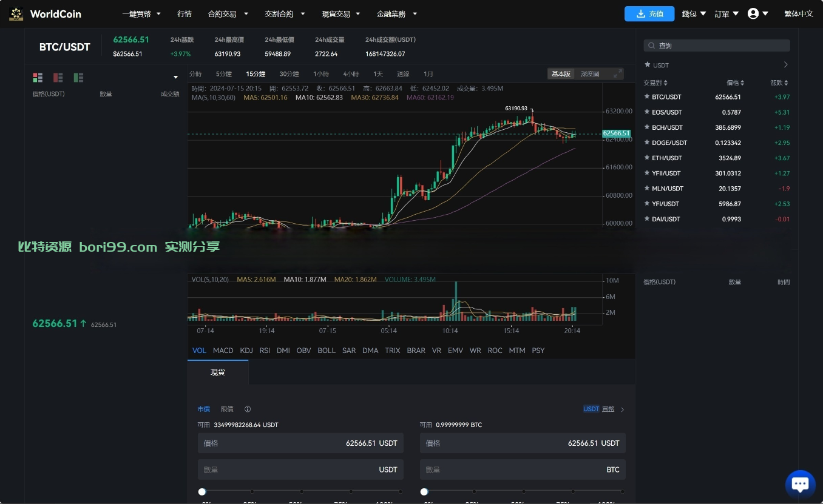823x504 pixels.
Task: Sort pairs by 漲跌 column arrows
Action: (787, 82)
